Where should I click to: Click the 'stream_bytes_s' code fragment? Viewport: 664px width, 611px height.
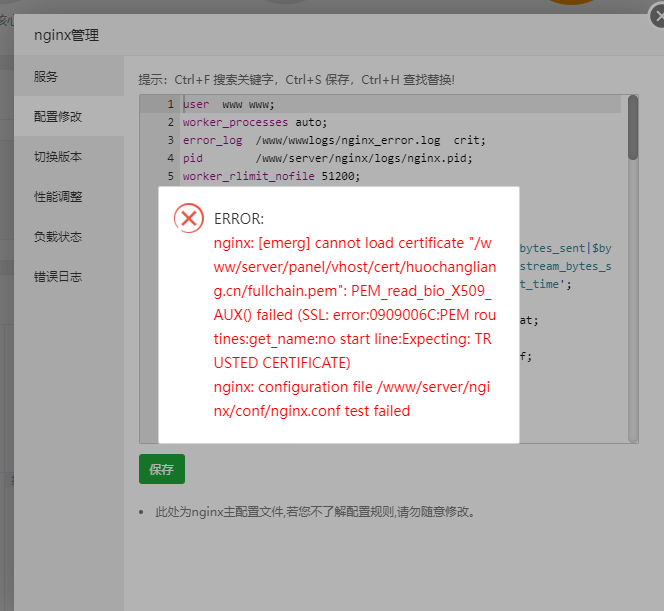pyautogui.click(x=566, y=266)
